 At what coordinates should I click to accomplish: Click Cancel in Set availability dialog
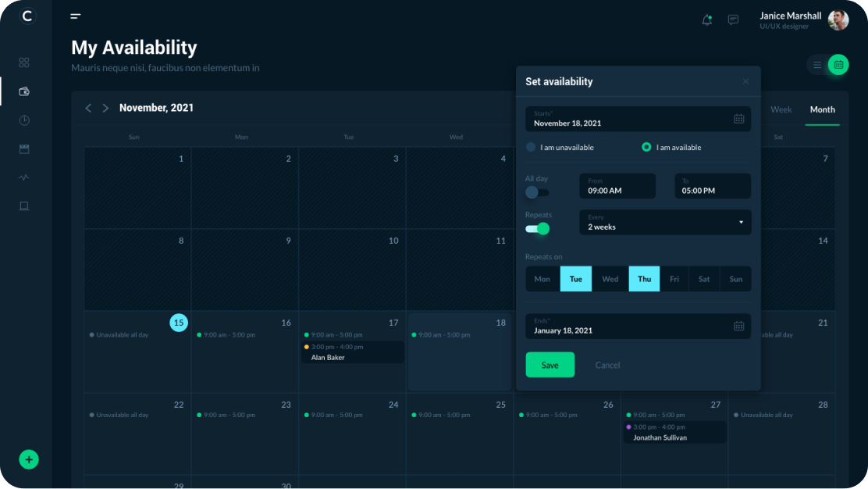click(607, 366)
